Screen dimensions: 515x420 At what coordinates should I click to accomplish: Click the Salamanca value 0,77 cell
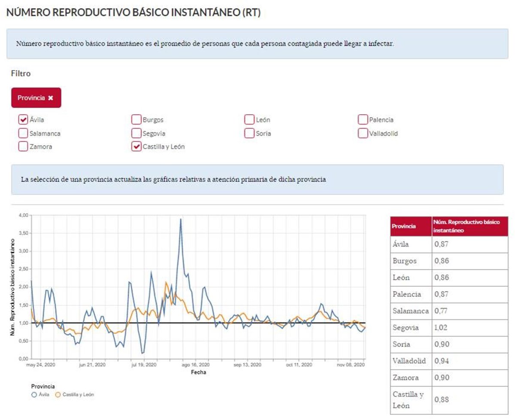point(470,311)
